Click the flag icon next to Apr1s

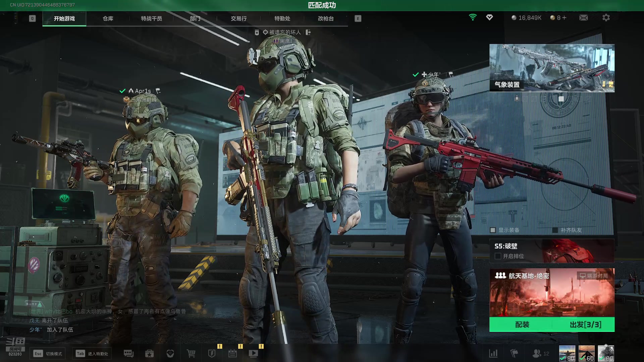pos(158,90)
